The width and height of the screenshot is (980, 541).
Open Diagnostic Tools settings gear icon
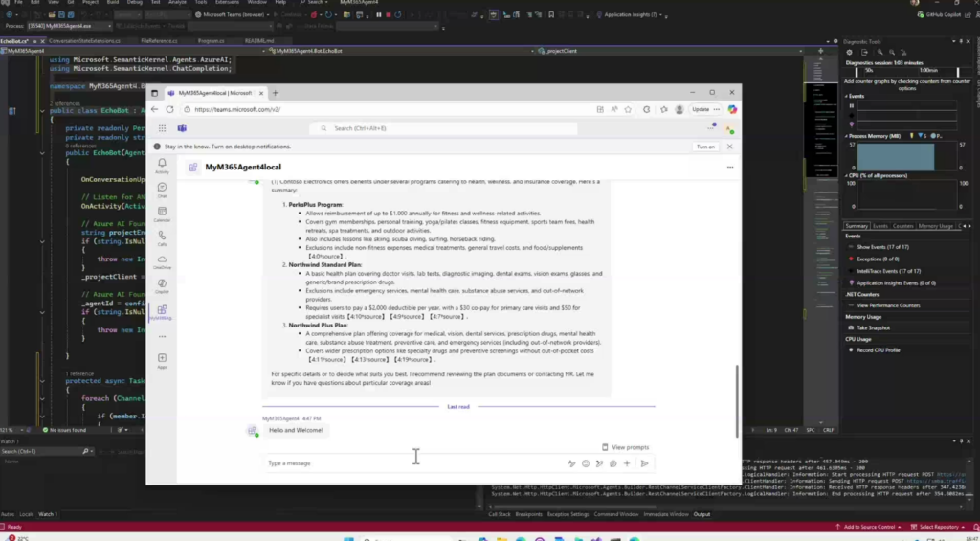(850, 53)
